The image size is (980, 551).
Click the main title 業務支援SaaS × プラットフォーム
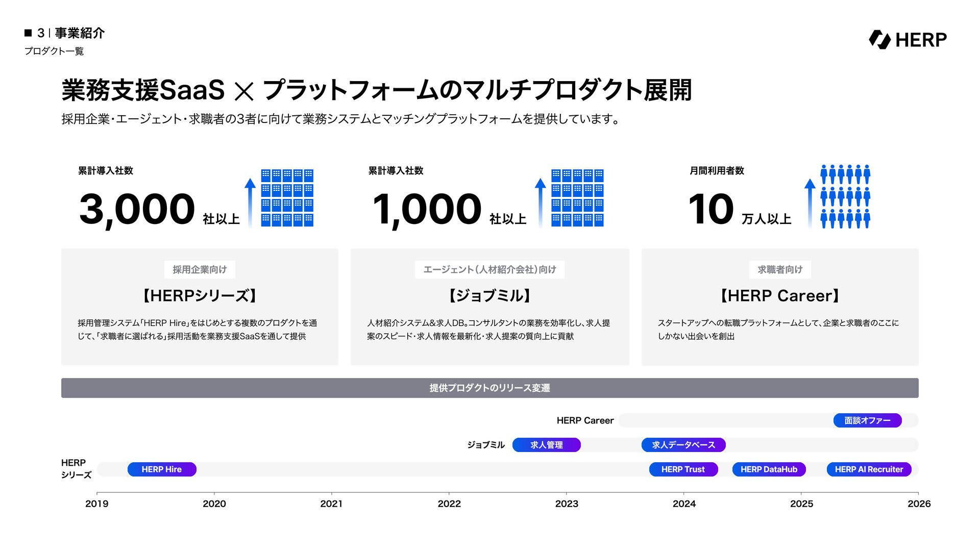[x=377, y=90]
